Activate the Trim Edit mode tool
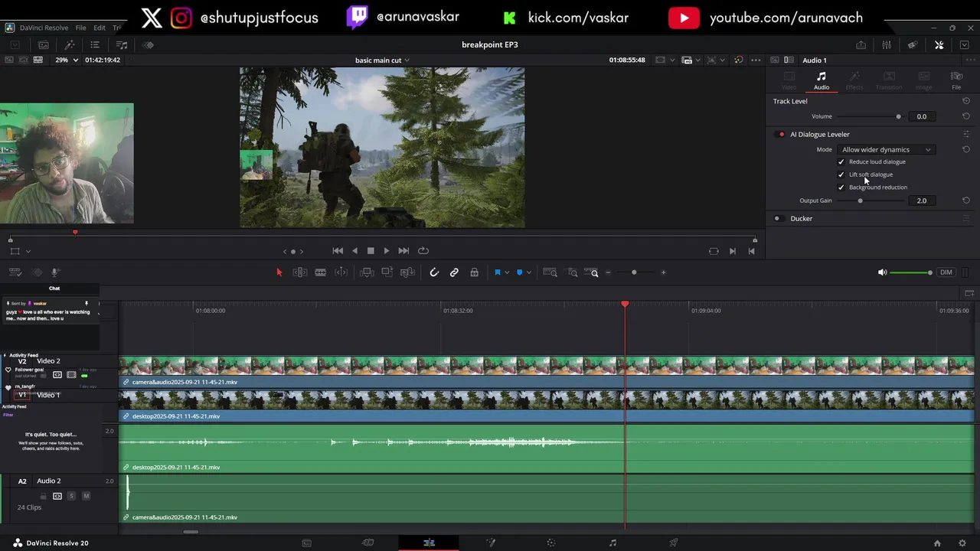 (x=300, y=272)
